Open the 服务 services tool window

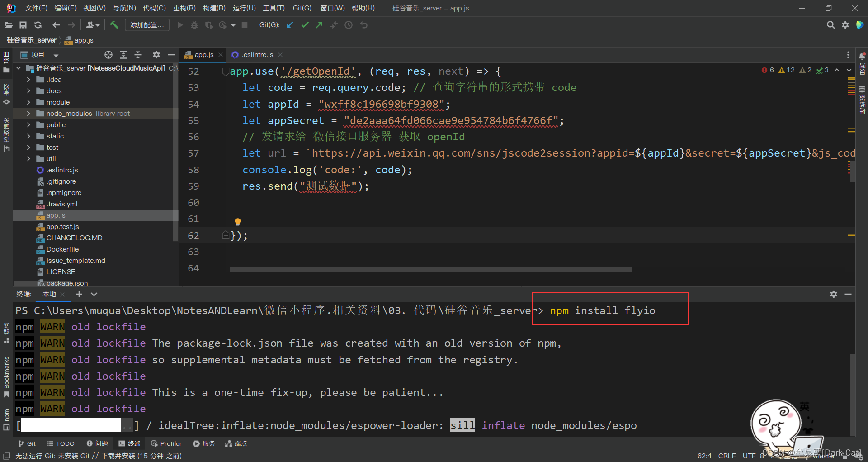click(204, 443)
